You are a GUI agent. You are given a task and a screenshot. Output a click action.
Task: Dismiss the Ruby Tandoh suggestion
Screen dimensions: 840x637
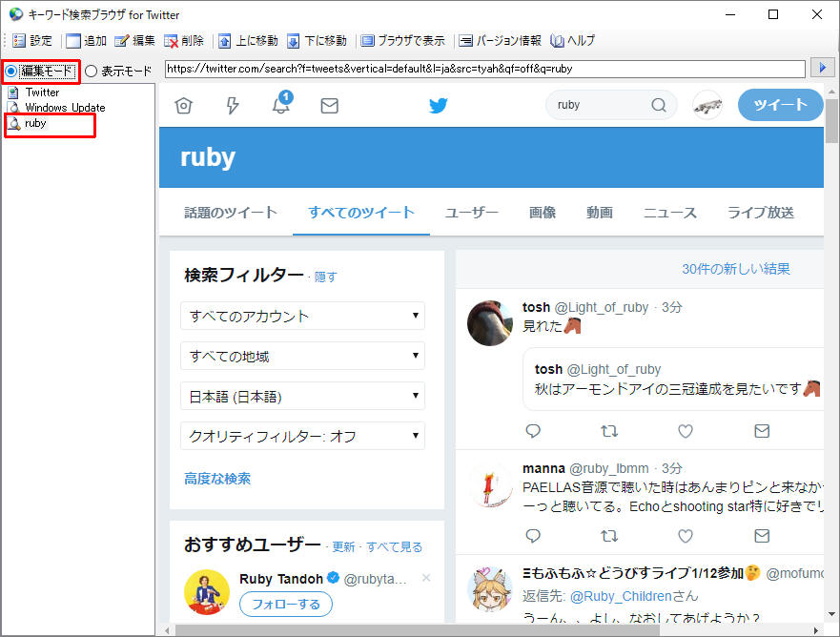(x=426, y=578)
